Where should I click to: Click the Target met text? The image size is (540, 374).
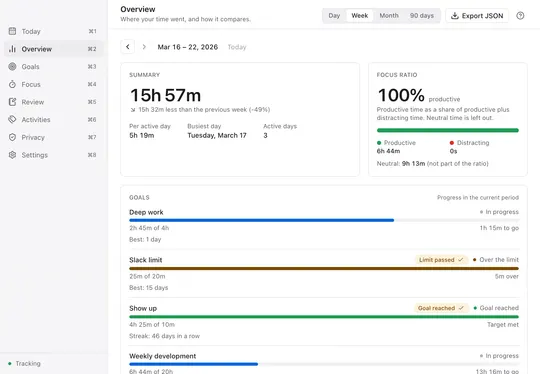tap(503, 324)
